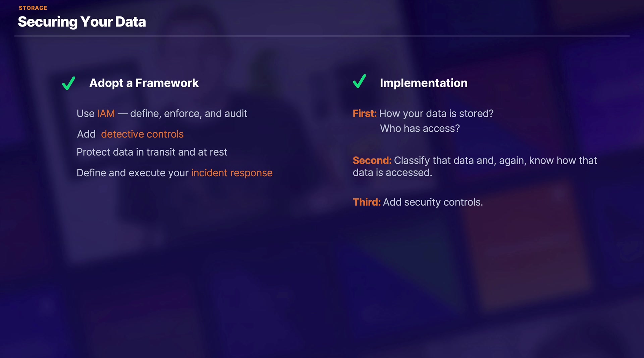Click the Protect data in transit line
This screenshot has width=644, height=358.
[152, 152]
